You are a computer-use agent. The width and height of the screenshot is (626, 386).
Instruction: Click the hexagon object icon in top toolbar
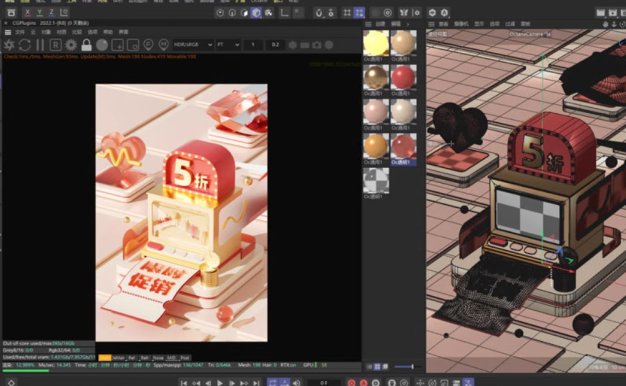tap(432, 13)
